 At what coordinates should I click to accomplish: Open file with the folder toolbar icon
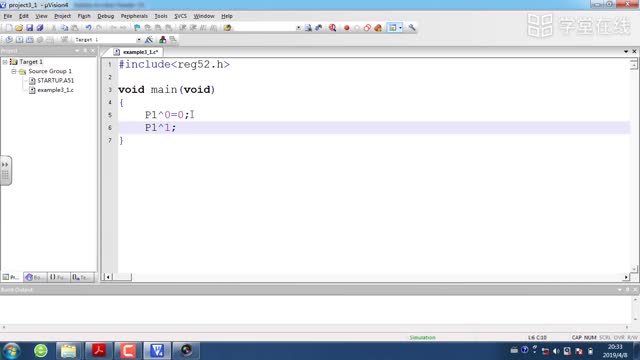(x=19, y=28)
